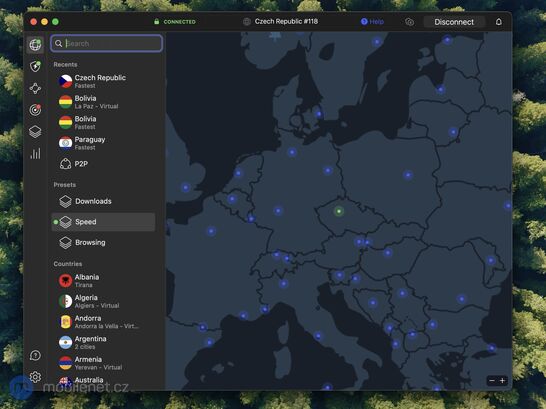Focus the Search input field
This screenshot has width=546, height=409.
click(x=107, y=43)
